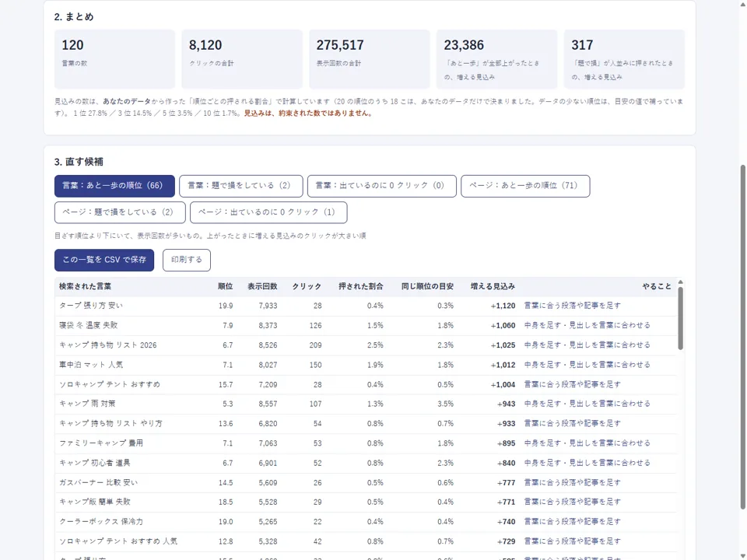Image resolution: width=747 pixels, height=560 pixels.
Task: Click the 23,386 summary card
Action: 497,59
